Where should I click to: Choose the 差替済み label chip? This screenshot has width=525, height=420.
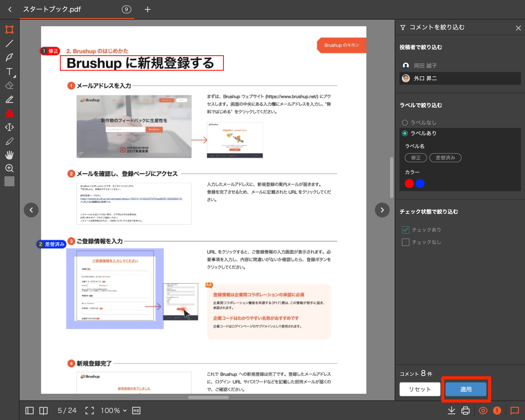445,158
